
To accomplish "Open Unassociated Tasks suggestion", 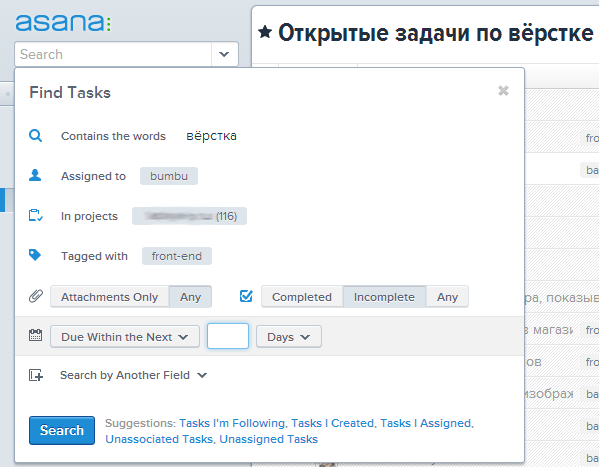I will pos(159,439).
